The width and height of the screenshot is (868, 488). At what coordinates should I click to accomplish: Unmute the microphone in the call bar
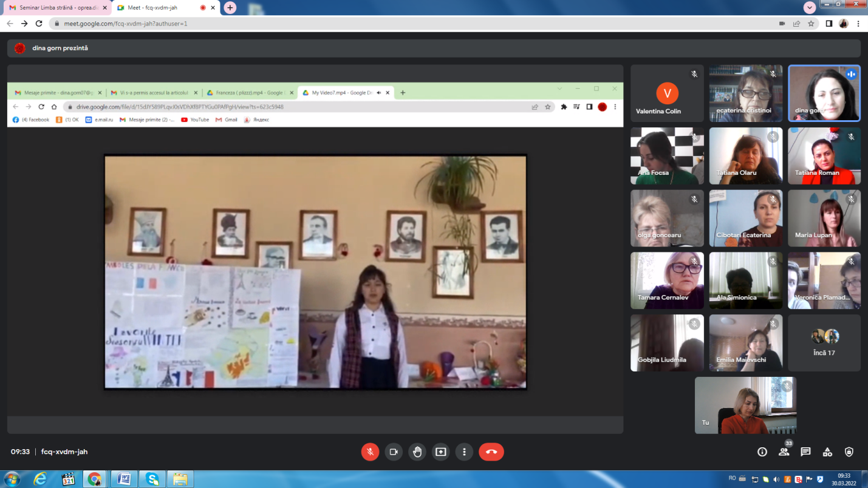click(370, 452)
